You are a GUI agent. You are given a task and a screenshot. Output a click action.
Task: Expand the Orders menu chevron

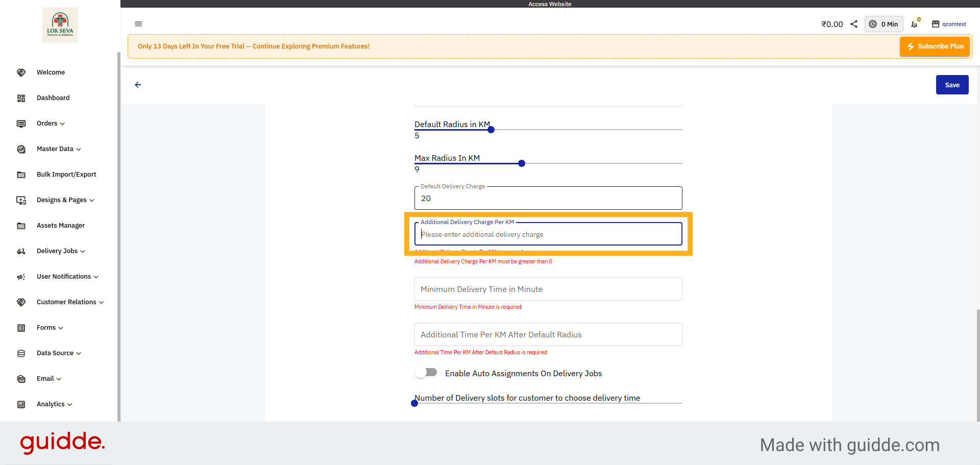coord(62,124)
